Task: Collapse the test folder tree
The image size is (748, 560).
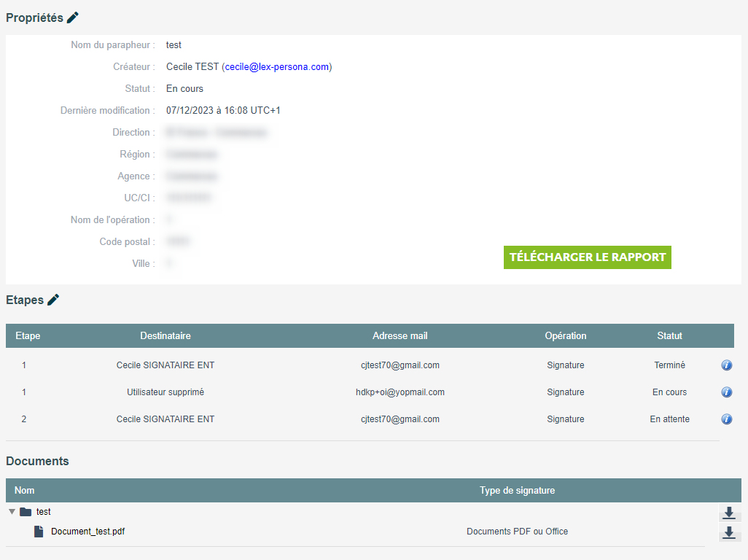Action: click(x=12, y=512)
